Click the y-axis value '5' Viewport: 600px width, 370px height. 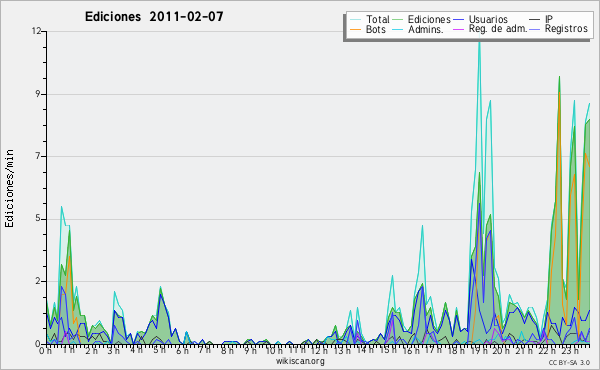click(39, 218)
